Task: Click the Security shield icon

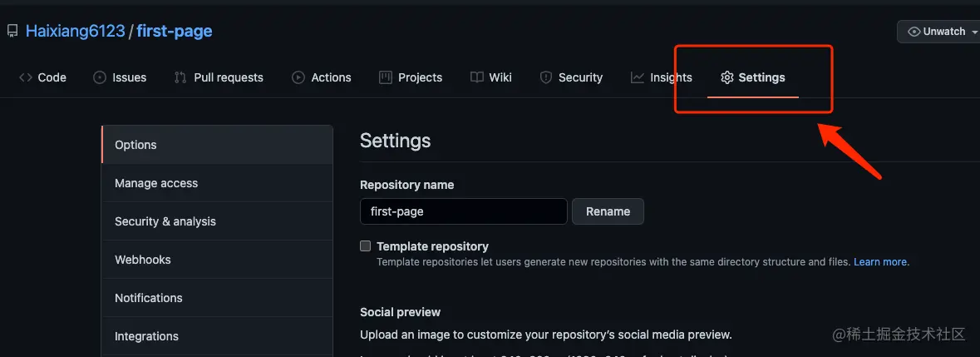Action: [x=546, y=77]
